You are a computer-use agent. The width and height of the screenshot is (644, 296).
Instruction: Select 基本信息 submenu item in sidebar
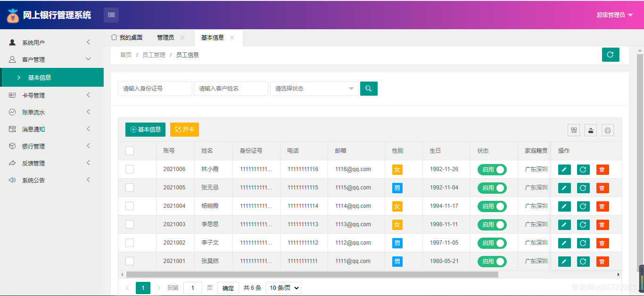(52, 77)
